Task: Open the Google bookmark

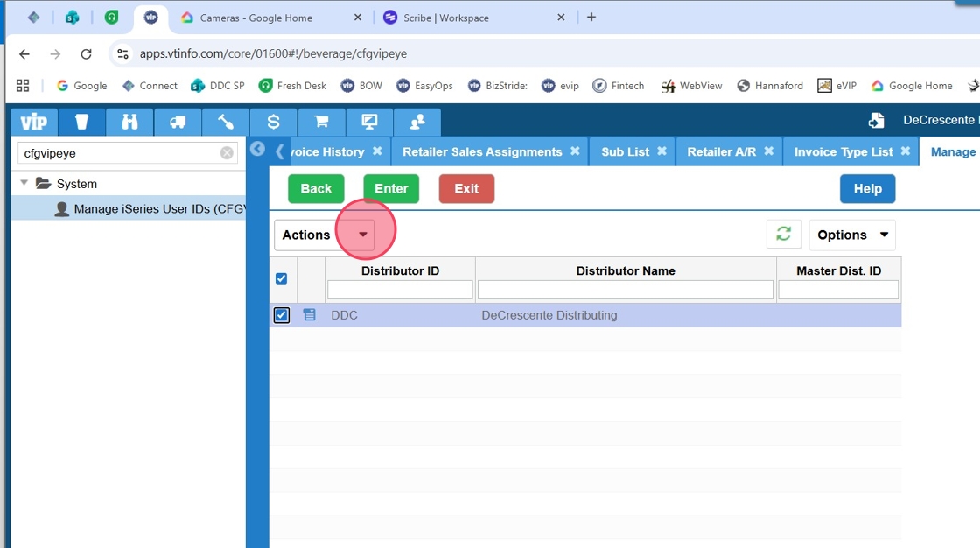Action: [82, 86]
